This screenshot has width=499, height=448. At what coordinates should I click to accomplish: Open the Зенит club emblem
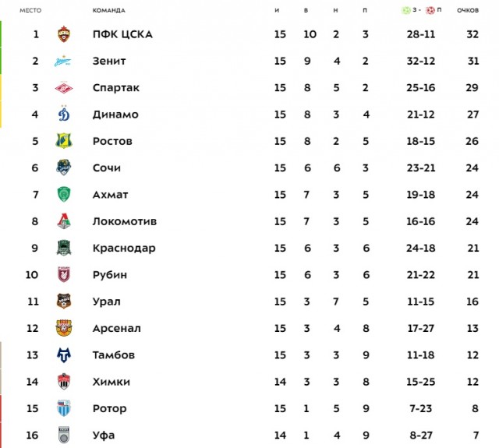click(x=62, y=61)
